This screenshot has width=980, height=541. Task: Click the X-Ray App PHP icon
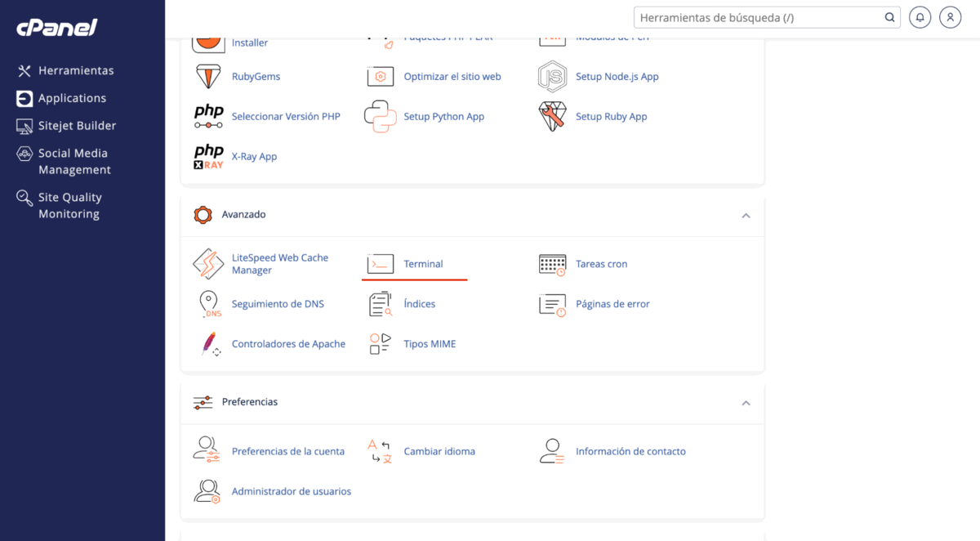coord(208,156)
